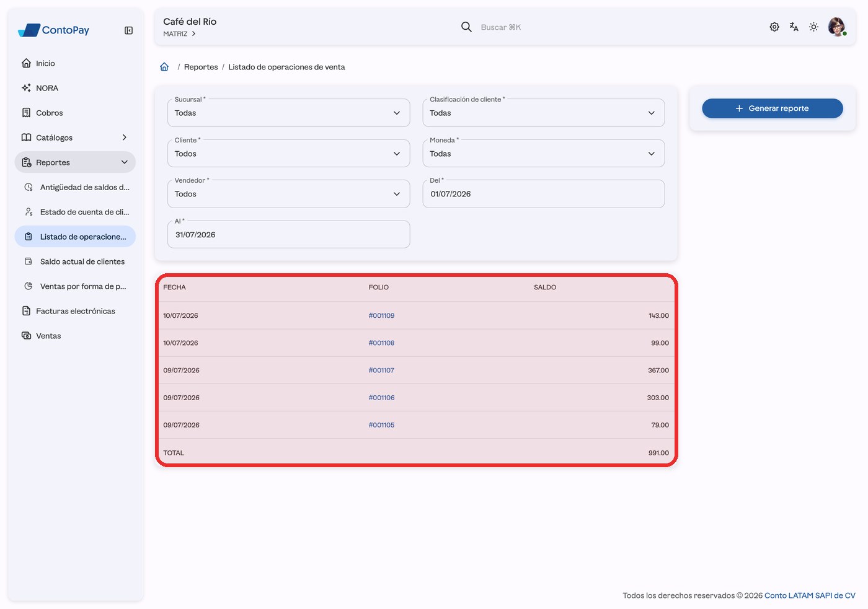Open folio #001109 link
Image resolution: width=868 pixels, height=609 pixels.
(x=381, y=315)
